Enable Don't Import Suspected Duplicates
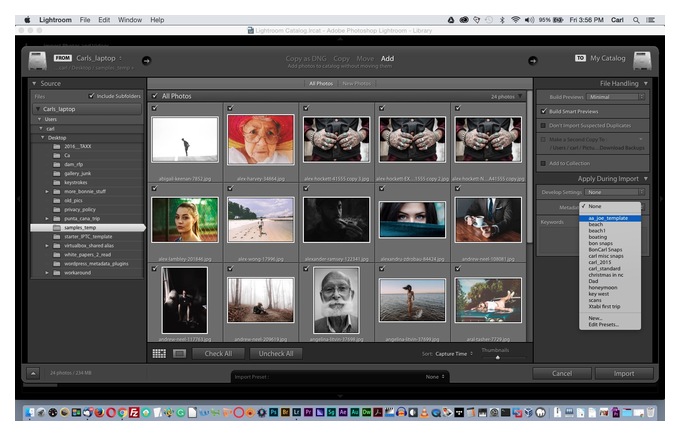Viewport: 680px width, 436px height. coord(543,125)
